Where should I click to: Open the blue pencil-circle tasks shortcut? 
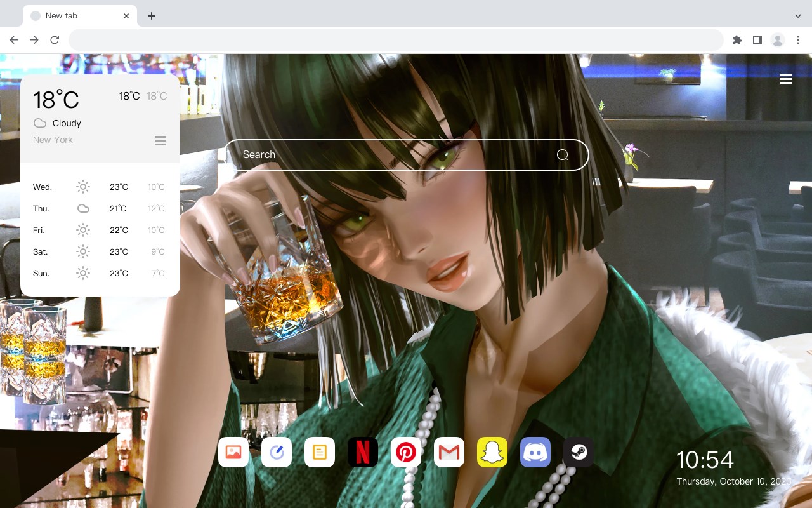(277, 452)
